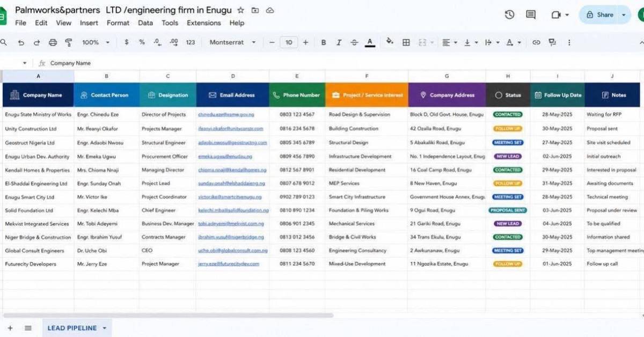Open horizontal align dropdown
Viewport: 644px width, 337px height.
click(450, 42)
